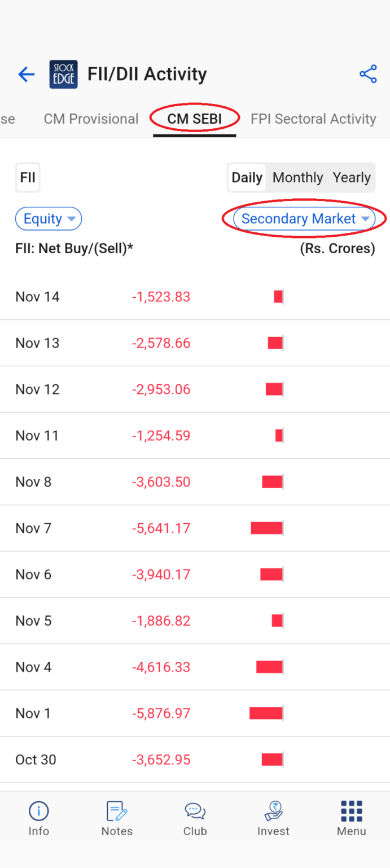Image resolution: width=390 pixels, height=868 pixels.
Task: Tap the bar chart for Nov 7
Action: [x=266, y=528]
